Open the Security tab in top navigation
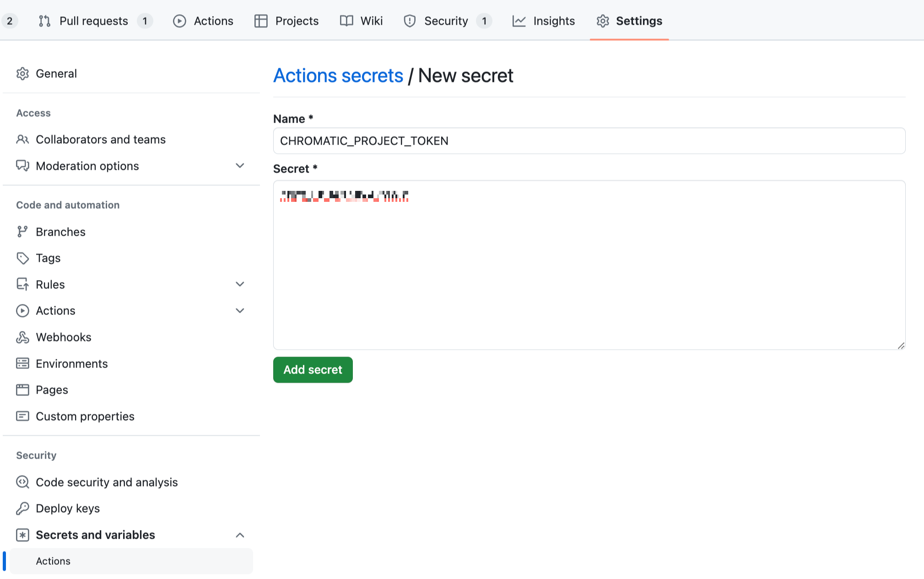 point(447,21)
